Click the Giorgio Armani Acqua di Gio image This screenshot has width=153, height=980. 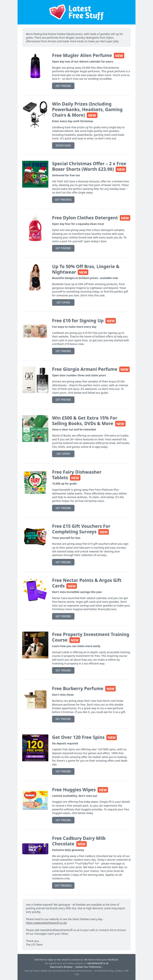pos(35,380)
